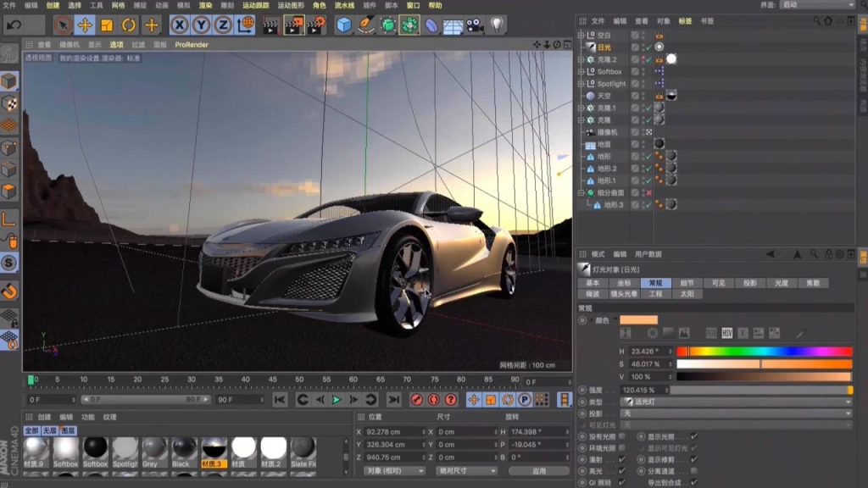The height and width of the screenshot is (488, 868).
Task: Click the orange 颜色 color swatch
Action: pyautogui.click(x=639, y=319)
